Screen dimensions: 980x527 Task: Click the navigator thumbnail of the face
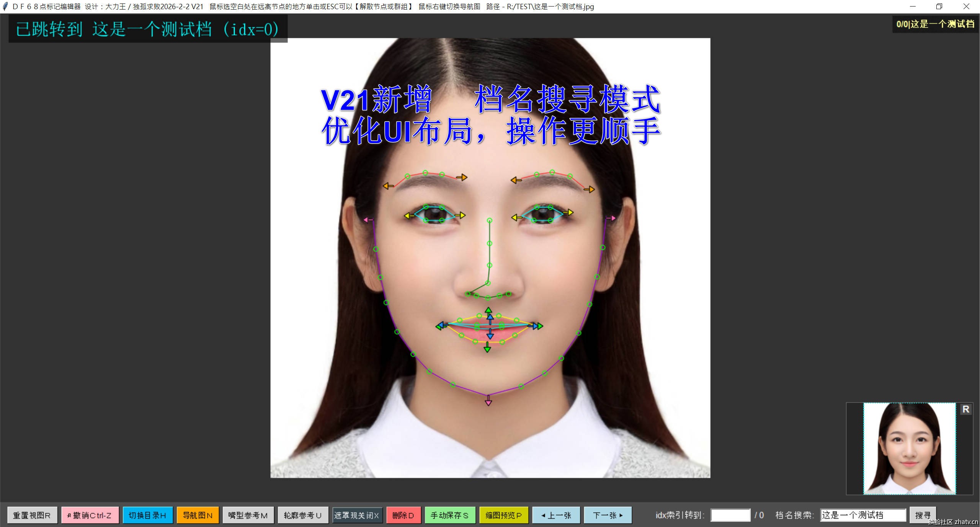[909, 448]
